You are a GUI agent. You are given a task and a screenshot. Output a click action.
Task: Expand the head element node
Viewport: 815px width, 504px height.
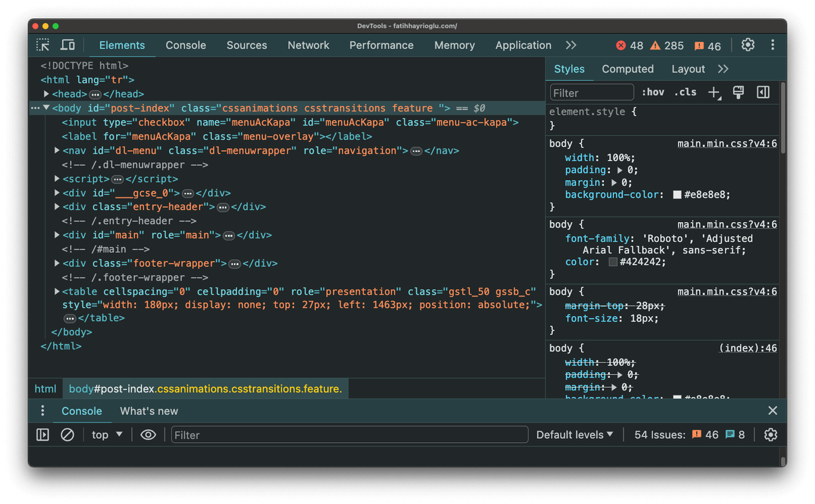click(x=46, y=94)
